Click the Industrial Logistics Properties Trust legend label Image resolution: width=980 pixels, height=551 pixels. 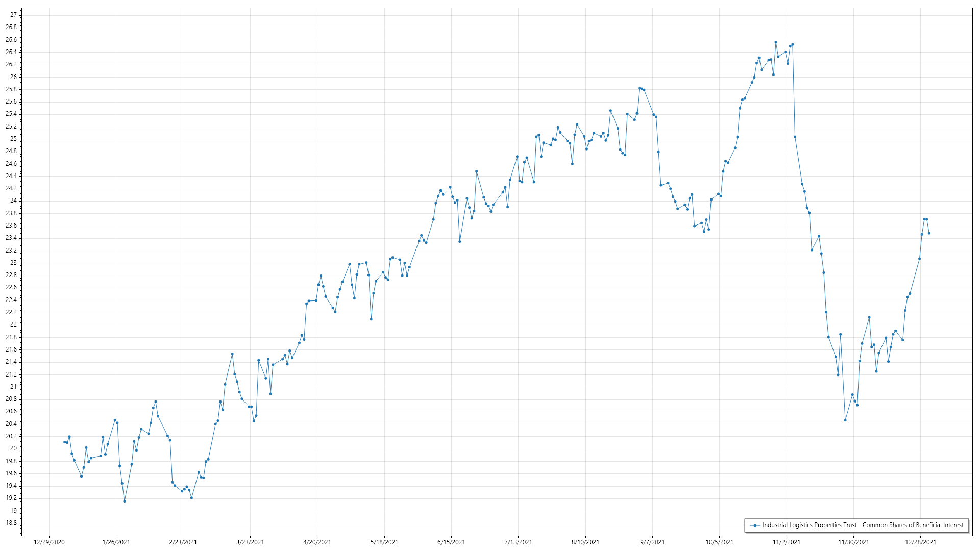(x=863, y=525)
